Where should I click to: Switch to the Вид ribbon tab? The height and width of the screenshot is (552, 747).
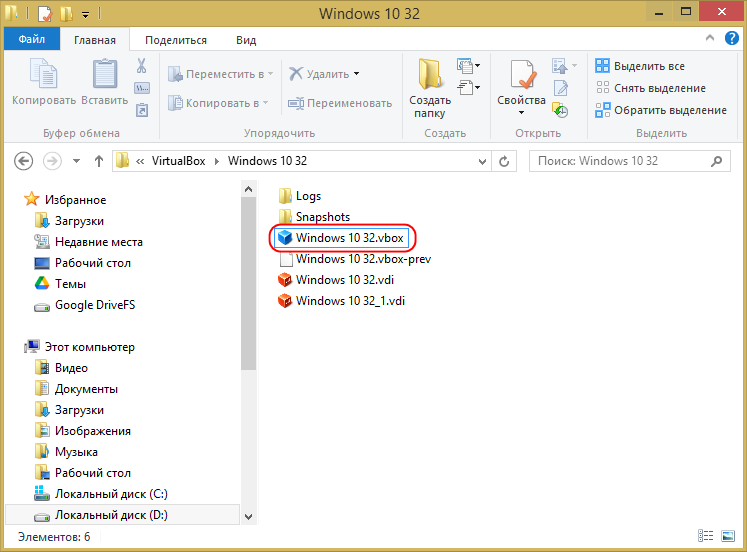[x=246, y=40]
